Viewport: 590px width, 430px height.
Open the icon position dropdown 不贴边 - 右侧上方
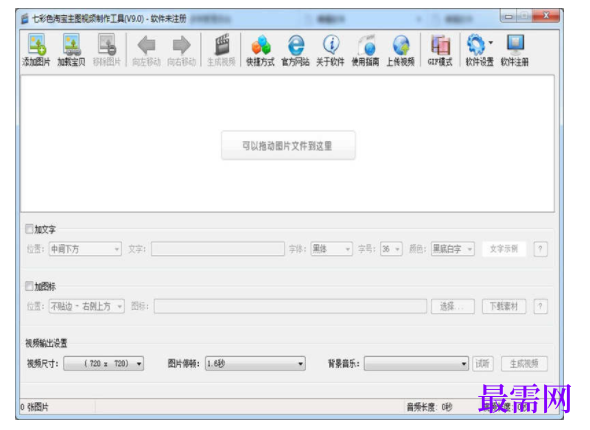87,307
